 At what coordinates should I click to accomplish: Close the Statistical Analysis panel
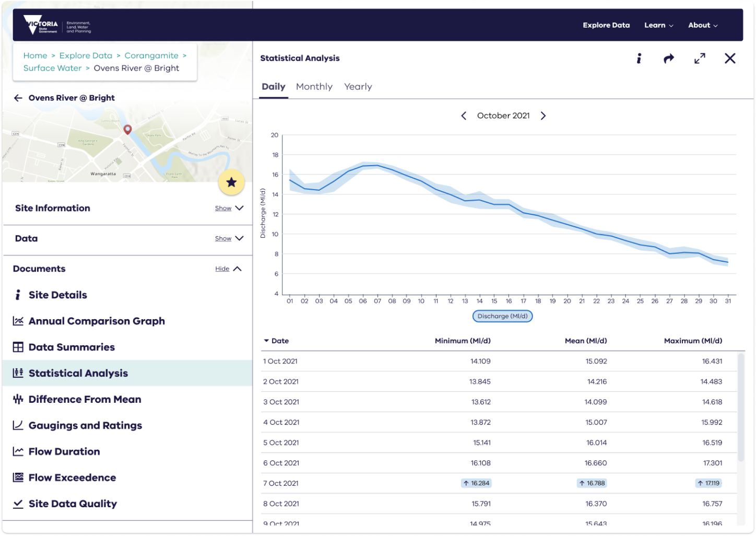(x=730, y=59)
